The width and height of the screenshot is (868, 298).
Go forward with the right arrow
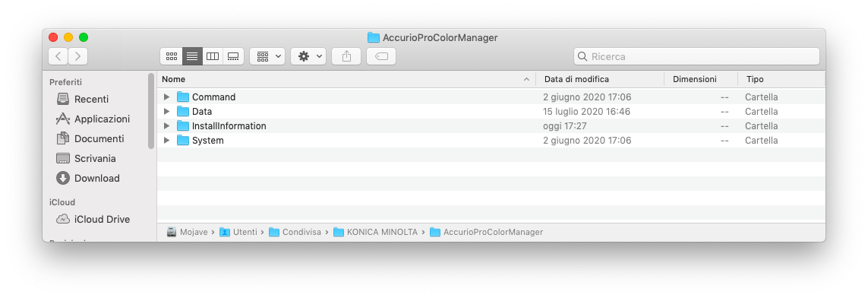[x=78, y=56]
